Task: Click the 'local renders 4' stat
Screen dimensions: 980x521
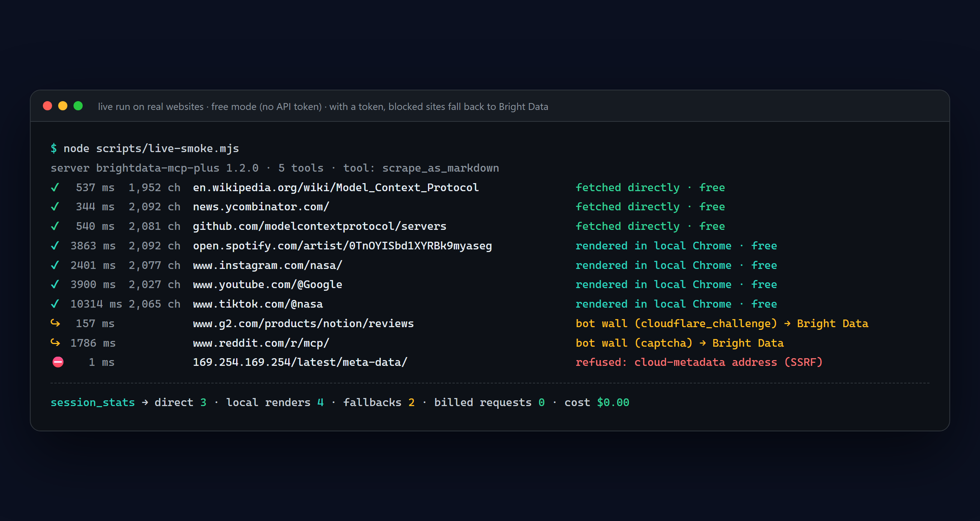Action: [275, 403]
